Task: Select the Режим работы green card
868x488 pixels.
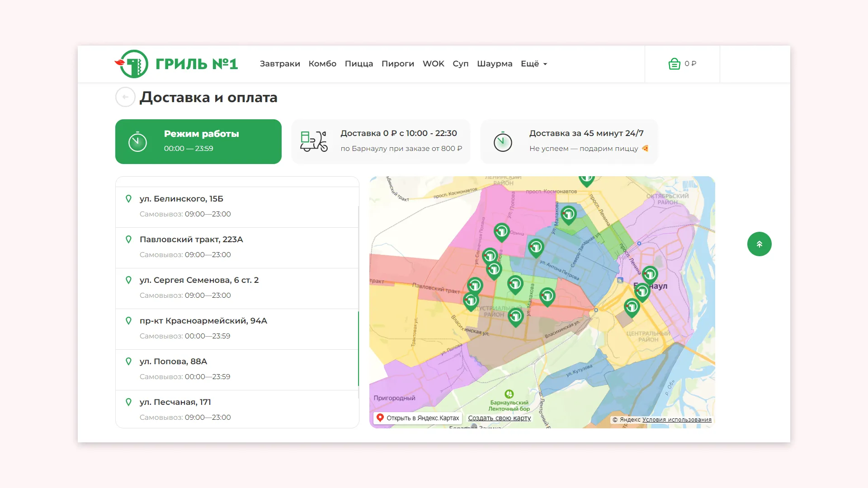Action: [198, 141]
